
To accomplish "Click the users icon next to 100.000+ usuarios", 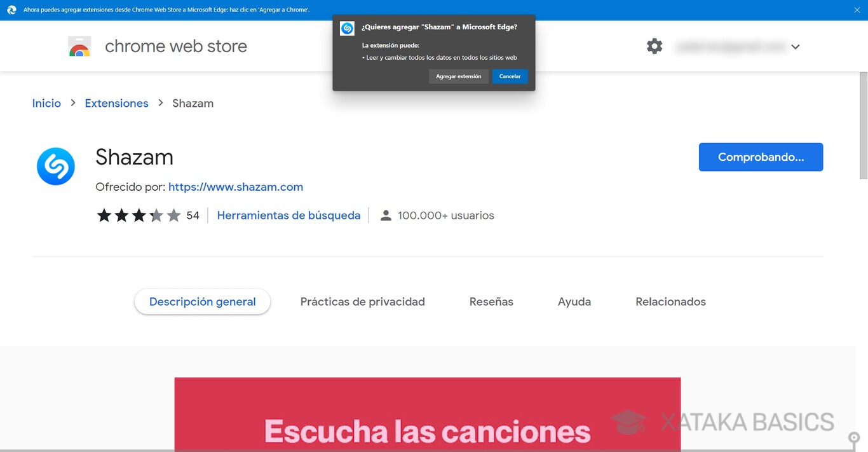I will [x=386, y=215].
